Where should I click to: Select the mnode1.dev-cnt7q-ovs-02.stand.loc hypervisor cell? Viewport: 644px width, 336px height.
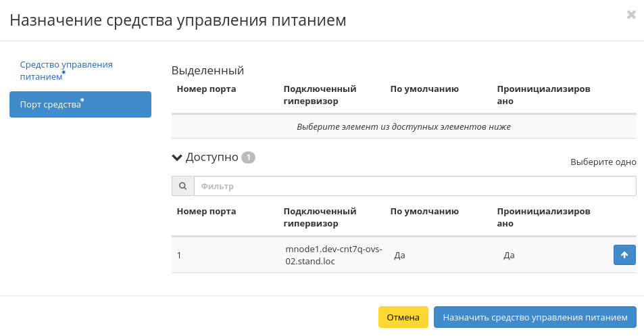click(x=334, y=255)
